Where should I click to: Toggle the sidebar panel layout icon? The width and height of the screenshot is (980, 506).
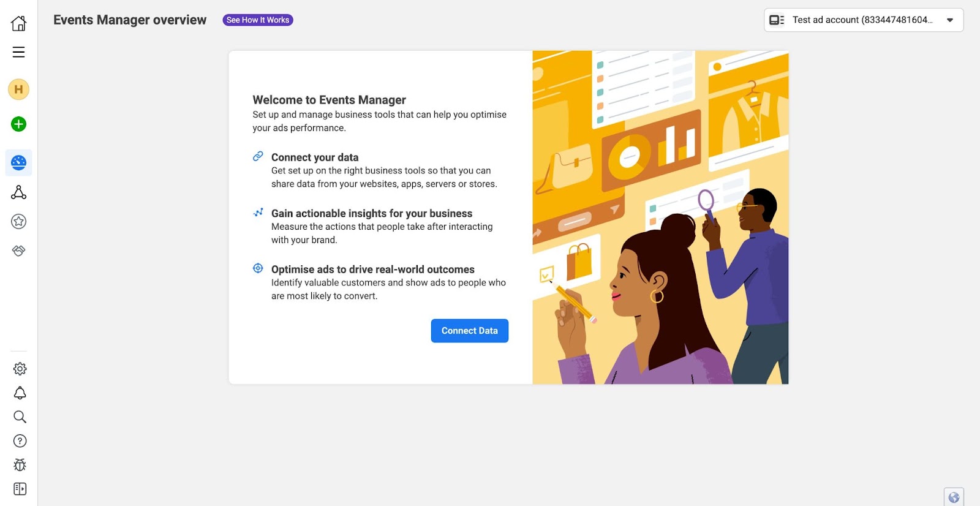[x=20, y=489]
